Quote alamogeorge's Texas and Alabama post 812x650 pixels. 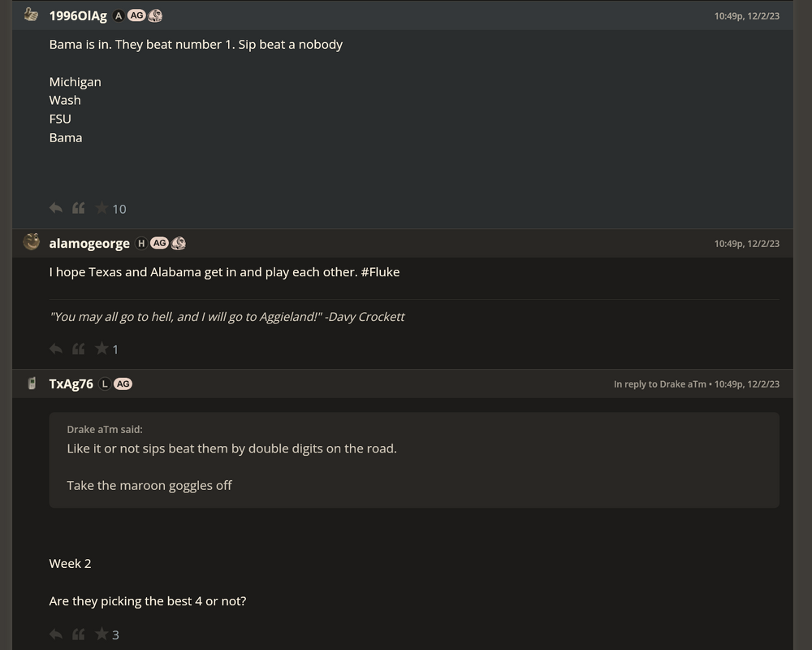click(x=79, y=349)
